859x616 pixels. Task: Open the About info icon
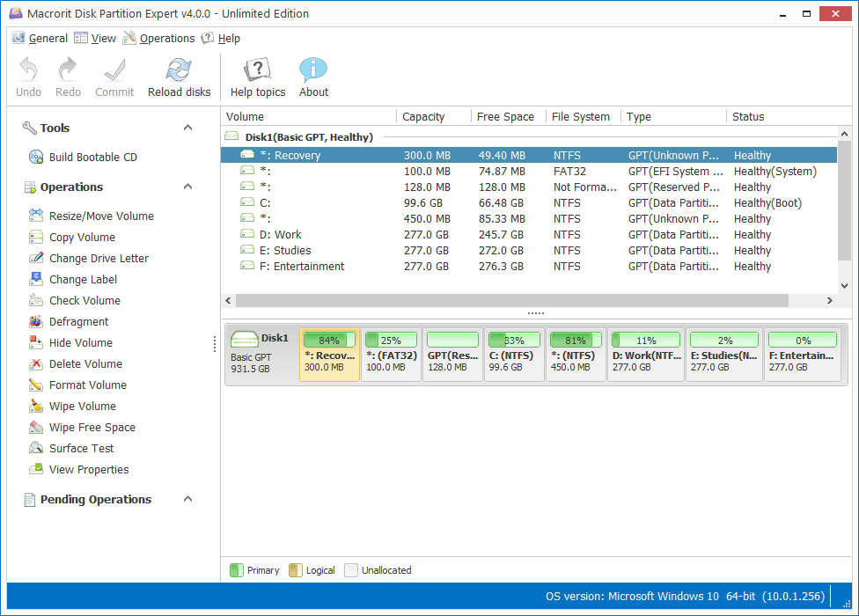tap(313, 70)
